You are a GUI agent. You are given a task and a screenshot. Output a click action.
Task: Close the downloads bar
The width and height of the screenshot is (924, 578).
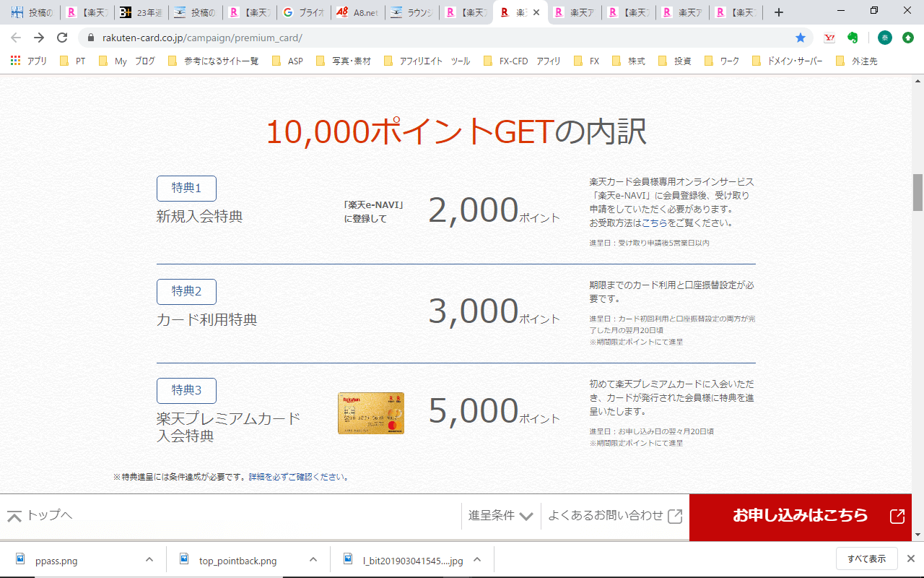click(911, 558)
